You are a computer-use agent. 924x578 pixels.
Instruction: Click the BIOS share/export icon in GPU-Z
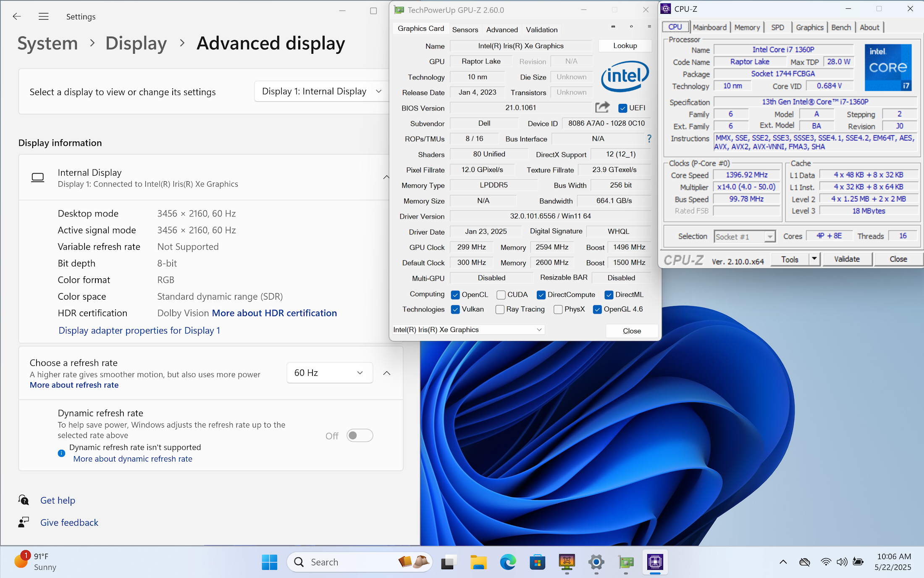602,107
